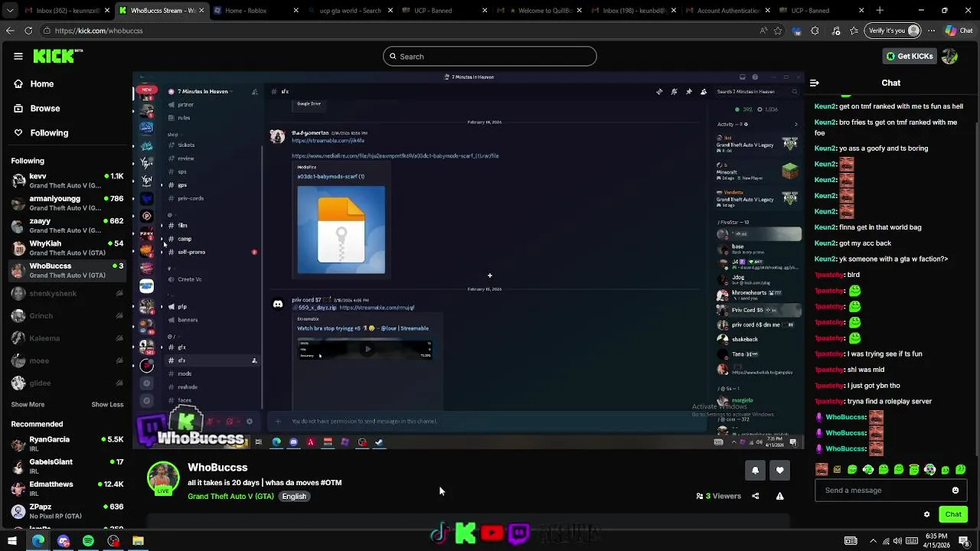Close the UCP - Banned last tab

[x=861, y=11]
